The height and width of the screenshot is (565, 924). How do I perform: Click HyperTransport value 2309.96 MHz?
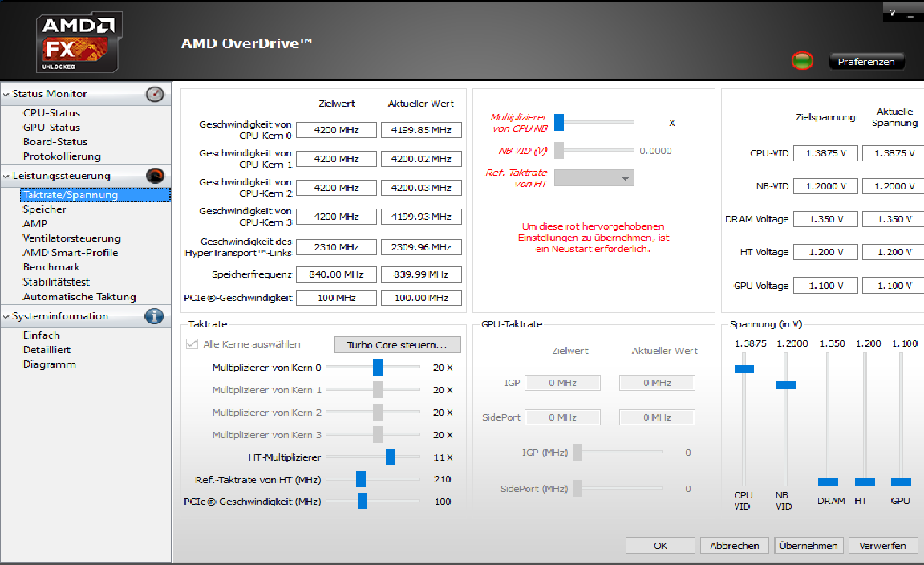pyautogui.click(x=421, y=247)
